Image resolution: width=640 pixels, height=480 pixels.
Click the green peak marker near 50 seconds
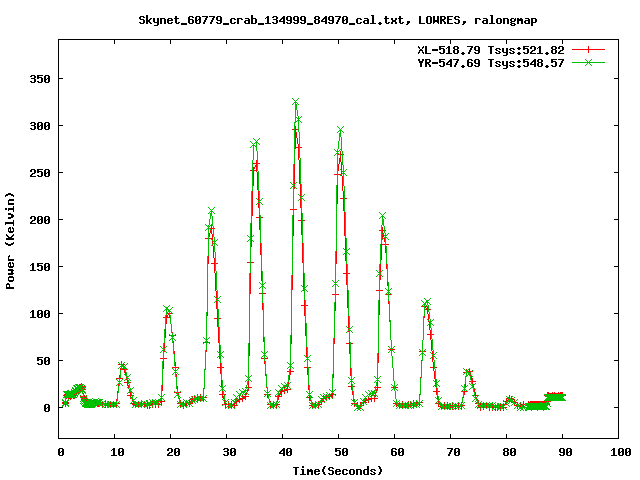click(x=340, y=130)
